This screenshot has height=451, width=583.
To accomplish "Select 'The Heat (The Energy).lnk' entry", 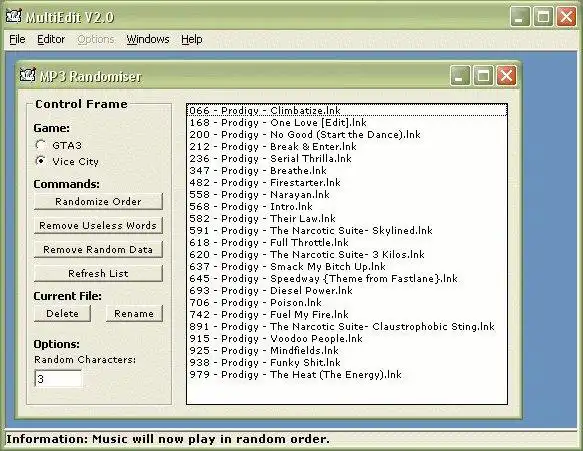I will click(x=347, y=374).
